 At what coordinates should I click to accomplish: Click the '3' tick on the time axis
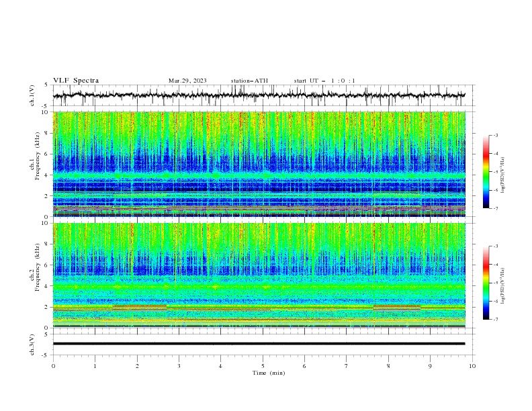(x=179, y=366)
